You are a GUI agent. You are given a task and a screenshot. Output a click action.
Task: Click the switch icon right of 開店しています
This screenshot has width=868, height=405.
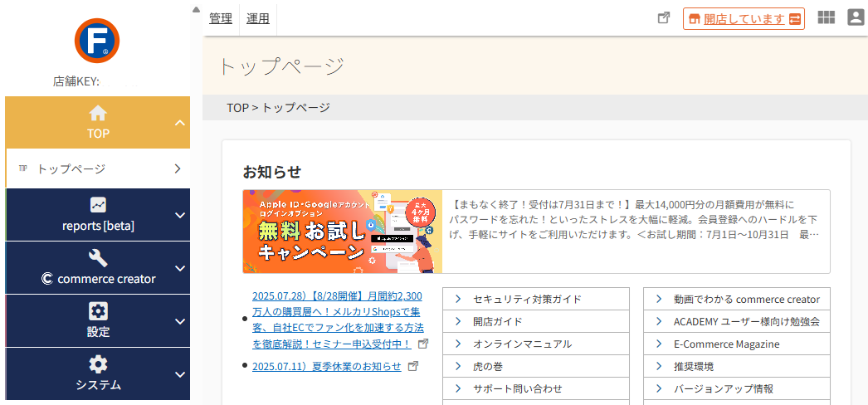click(x=795, y=19)
